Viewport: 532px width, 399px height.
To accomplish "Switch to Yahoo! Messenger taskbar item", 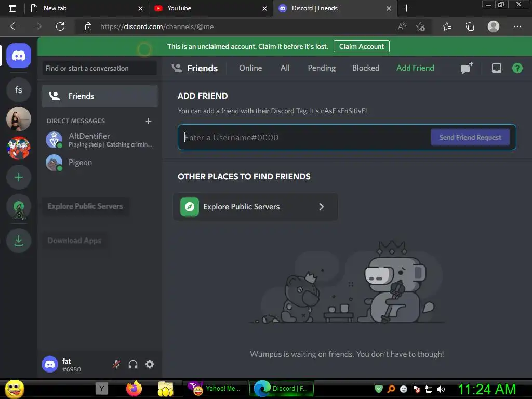I will pos(215,389).
